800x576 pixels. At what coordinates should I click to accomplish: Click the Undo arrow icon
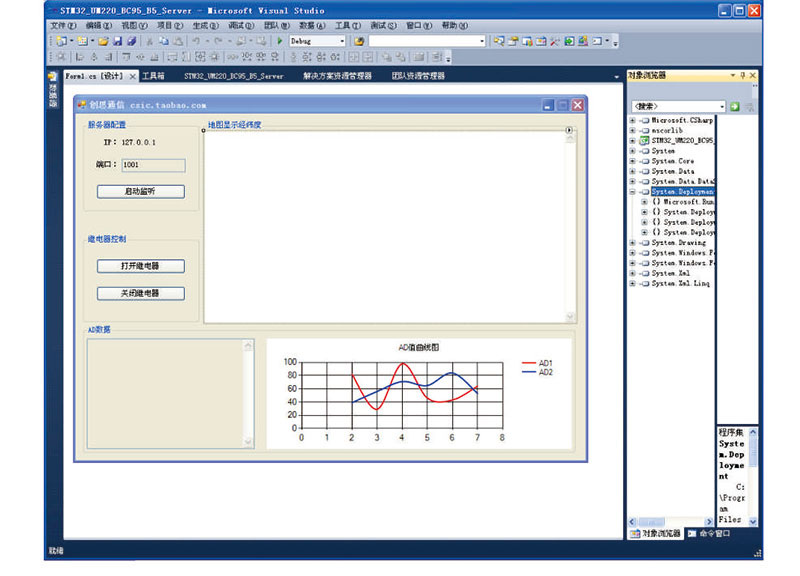click(x=196, y=41)
